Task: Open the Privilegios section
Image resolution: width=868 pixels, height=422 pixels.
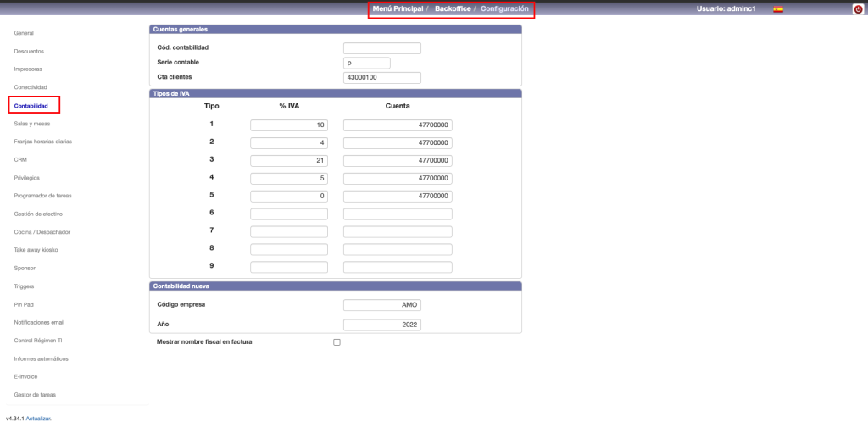Action: click(27, 178)
